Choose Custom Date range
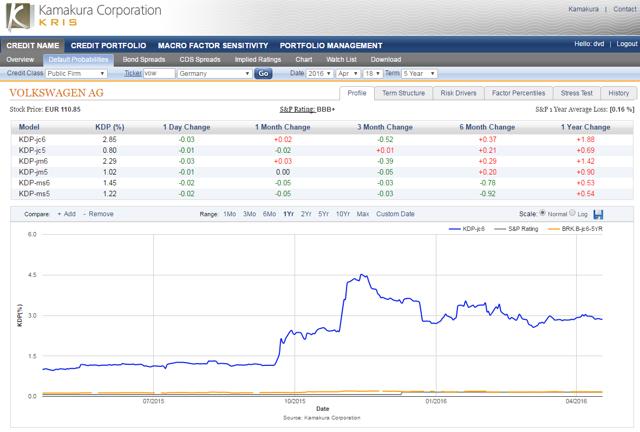Screen dimensions: 640x432 click(395, 214)
